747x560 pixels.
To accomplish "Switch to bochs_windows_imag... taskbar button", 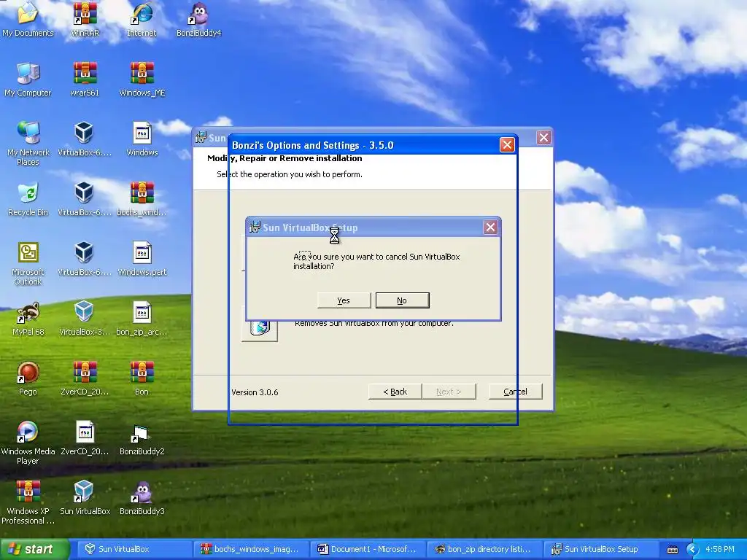I will click(x=252, y=549).
